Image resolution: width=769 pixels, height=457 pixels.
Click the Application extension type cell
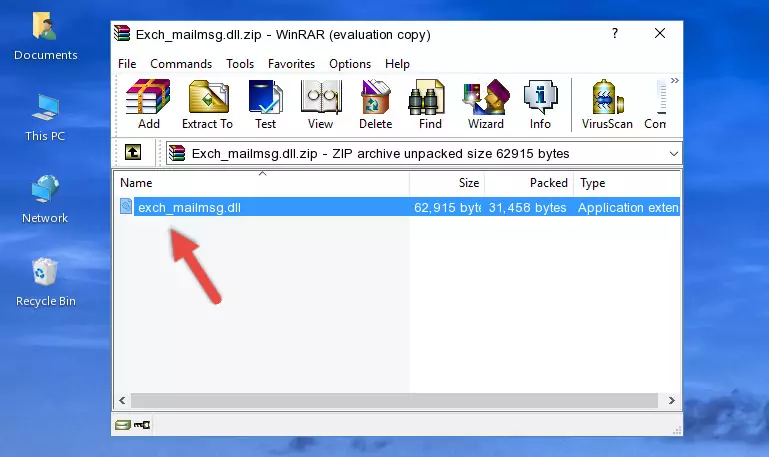click(x=628, y=207)
